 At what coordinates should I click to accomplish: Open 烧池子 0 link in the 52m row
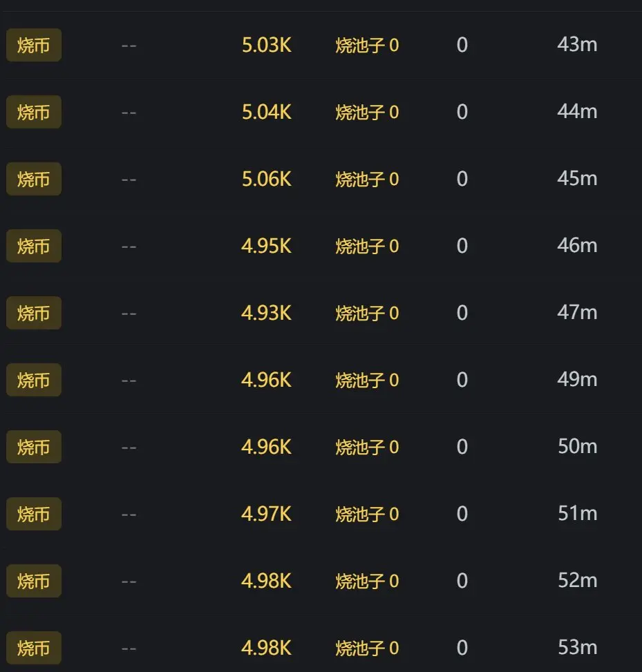click(x=367, y=581)
